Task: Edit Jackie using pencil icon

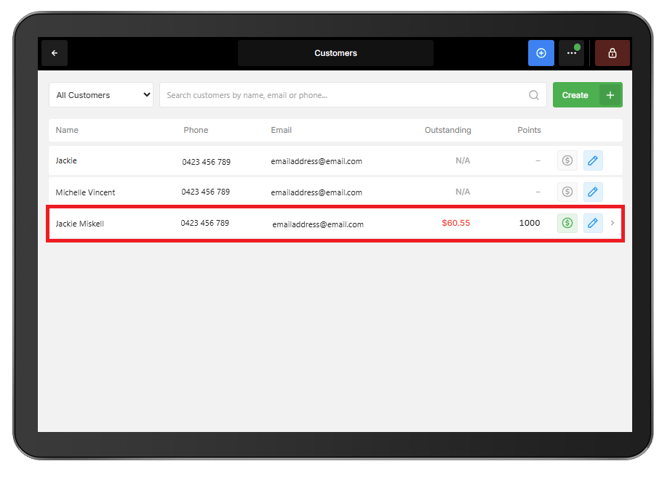Action: click(x=593, y=161)
